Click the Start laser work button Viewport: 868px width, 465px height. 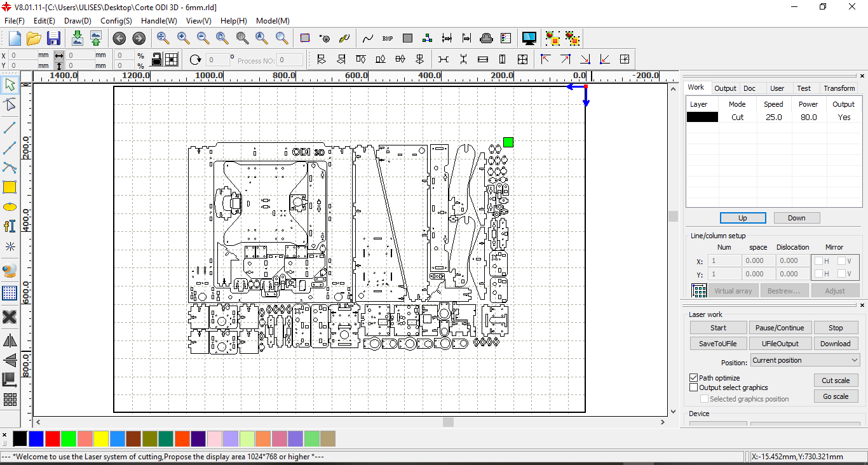click(x=718, y=328)
